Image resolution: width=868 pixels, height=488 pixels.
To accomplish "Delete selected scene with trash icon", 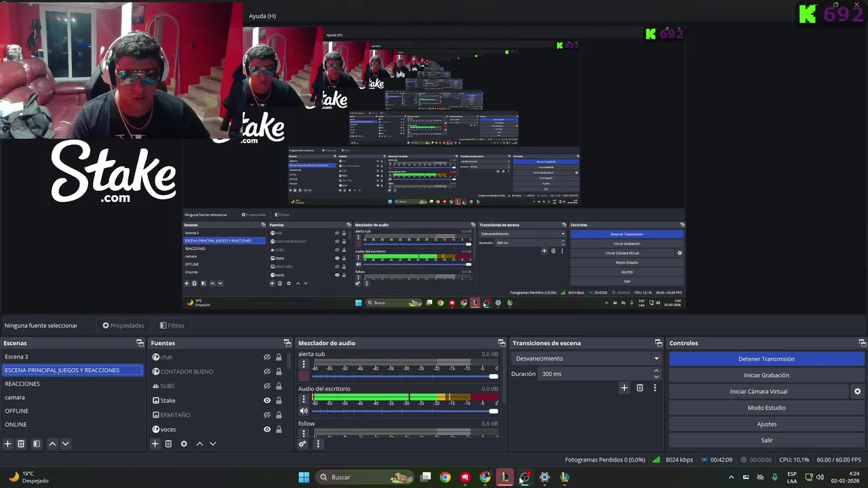I will coord(21,444).
